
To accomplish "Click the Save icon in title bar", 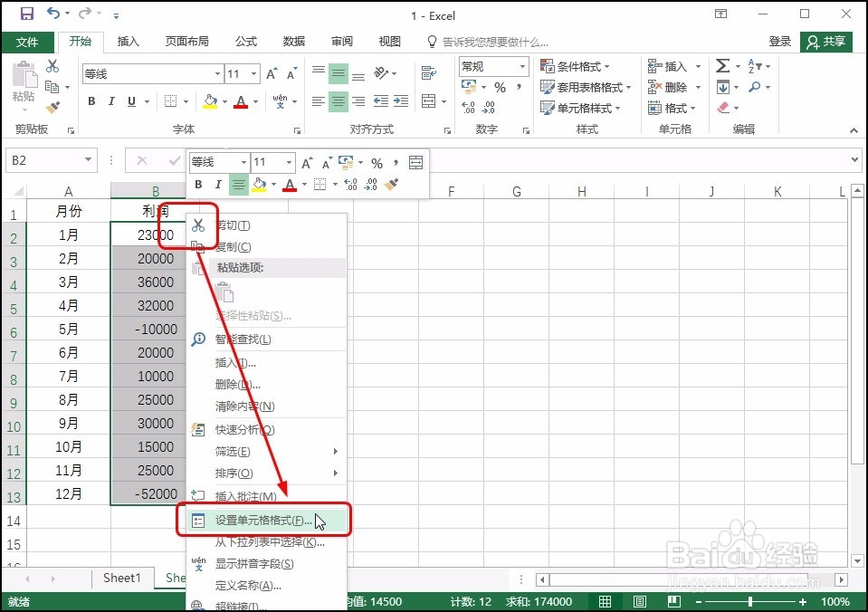I will tap(26, 14).
